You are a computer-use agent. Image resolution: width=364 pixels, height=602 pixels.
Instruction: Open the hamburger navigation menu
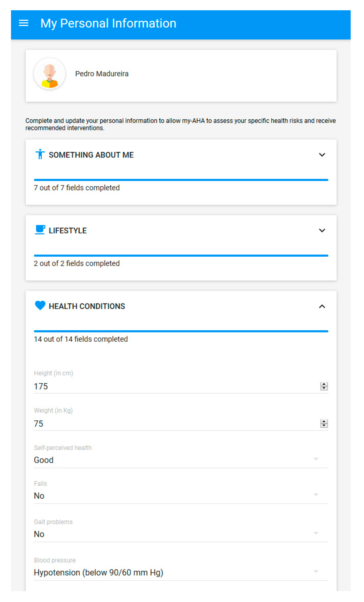pos(24,23)
